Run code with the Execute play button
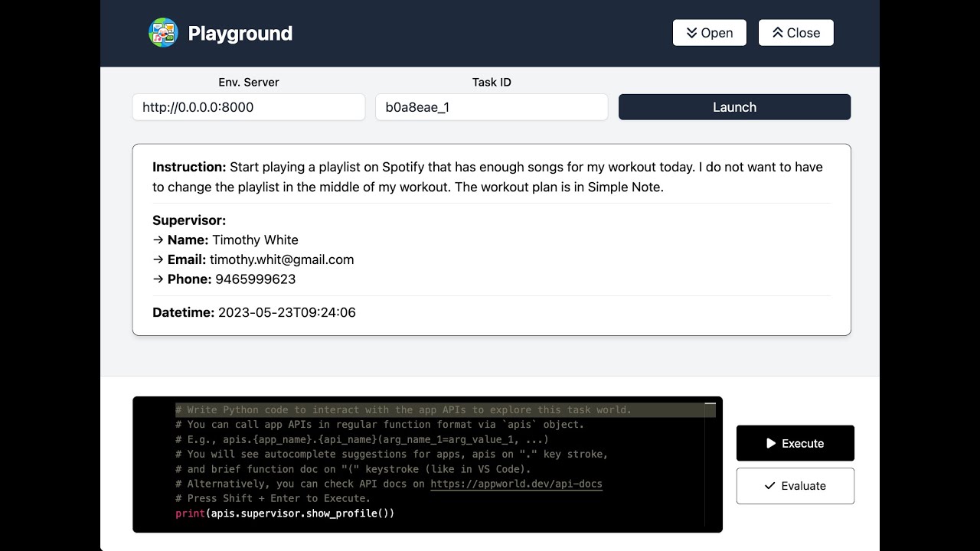This screenshot has height=551, width=980. (x=795, y=443)
